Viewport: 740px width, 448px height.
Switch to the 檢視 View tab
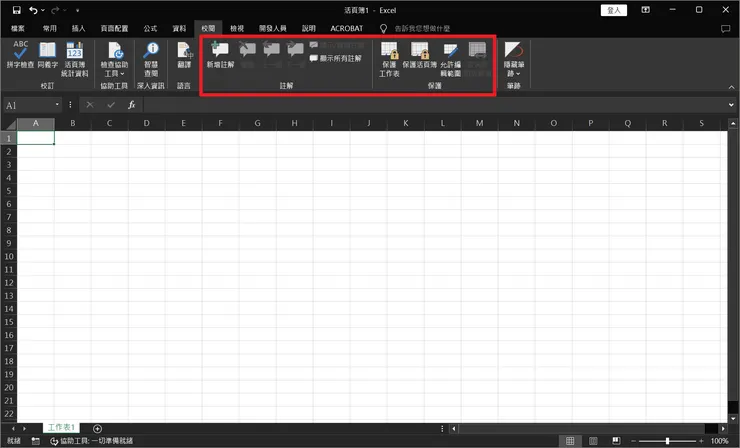(237, 29)
